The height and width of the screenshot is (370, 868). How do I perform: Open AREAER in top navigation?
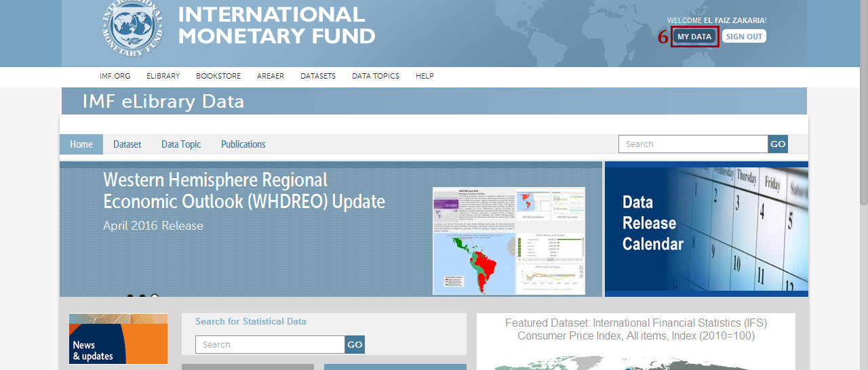pos(271,76)
